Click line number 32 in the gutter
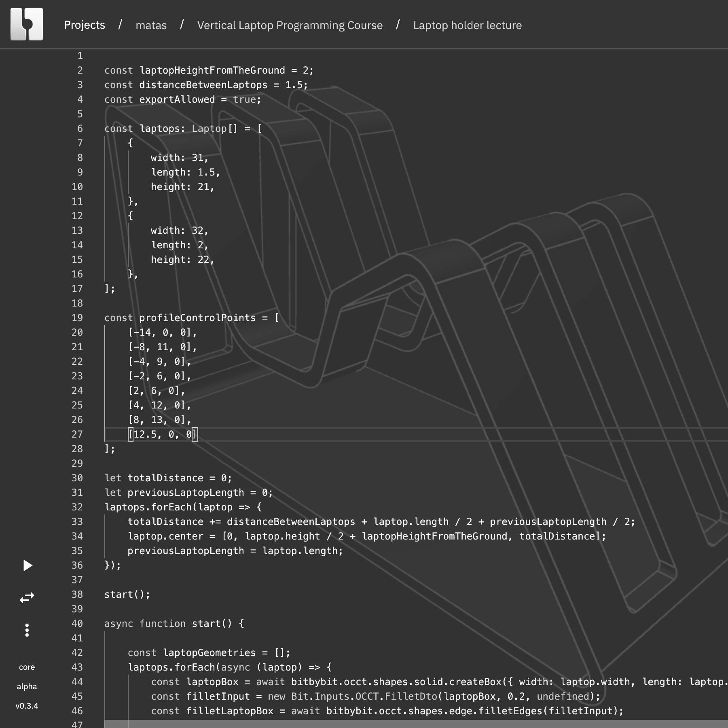The width and height of the screenshot is (728, 728). tap(77, 507)
